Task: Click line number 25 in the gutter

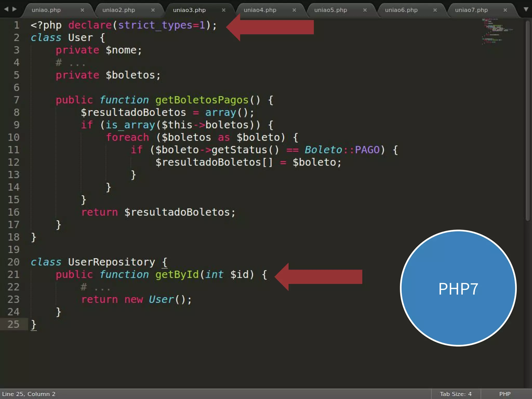Action: coord(14,324)
